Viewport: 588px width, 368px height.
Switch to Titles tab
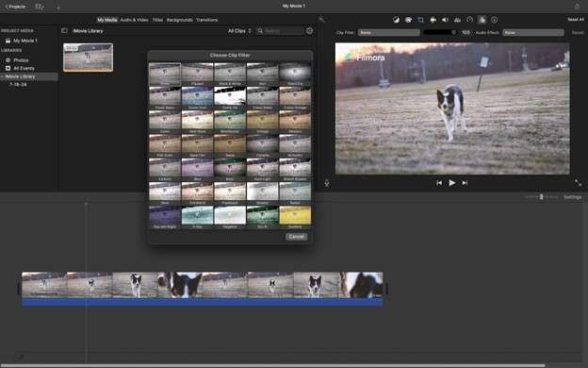[157, 20]
